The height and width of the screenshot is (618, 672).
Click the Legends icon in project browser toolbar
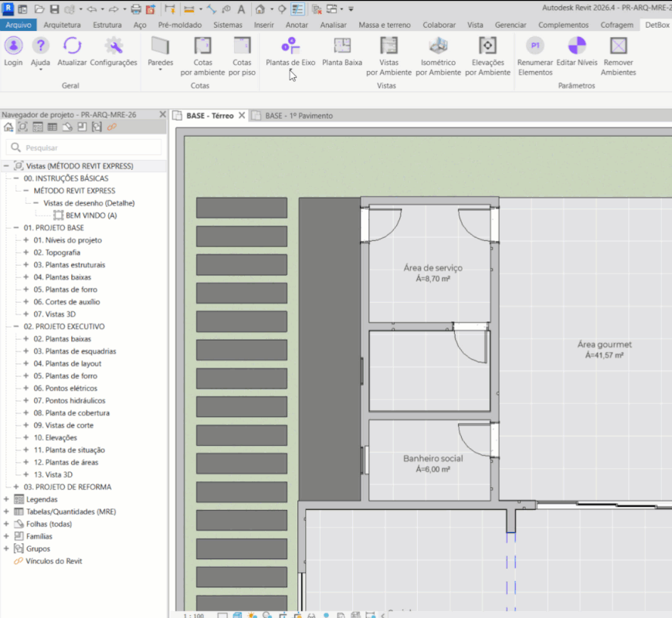[38, 127]
